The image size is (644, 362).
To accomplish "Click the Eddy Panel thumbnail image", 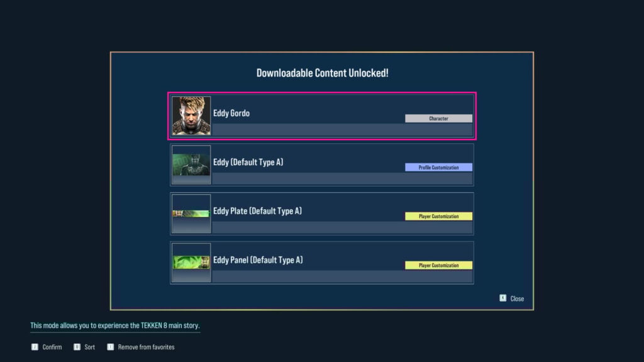I will 191,263.
